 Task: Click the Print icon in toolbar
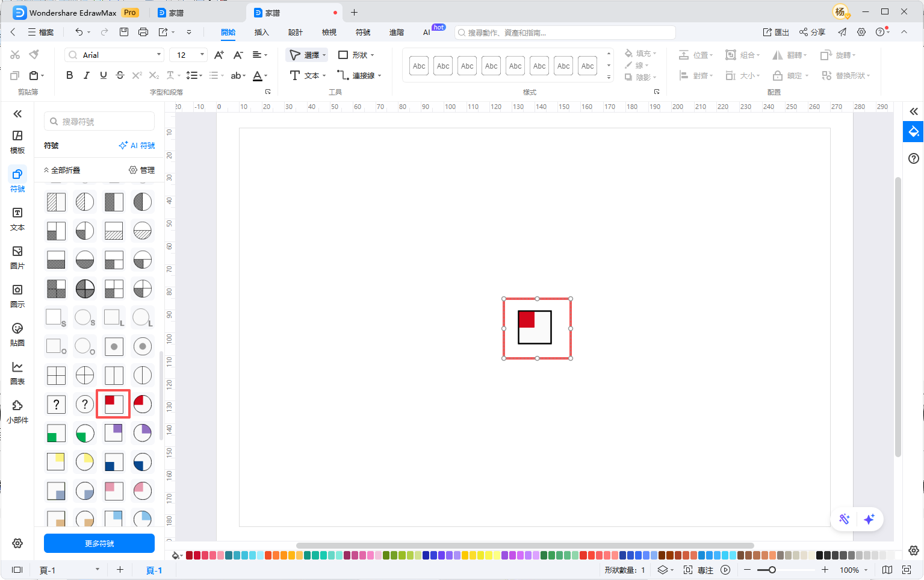[143, 32]
